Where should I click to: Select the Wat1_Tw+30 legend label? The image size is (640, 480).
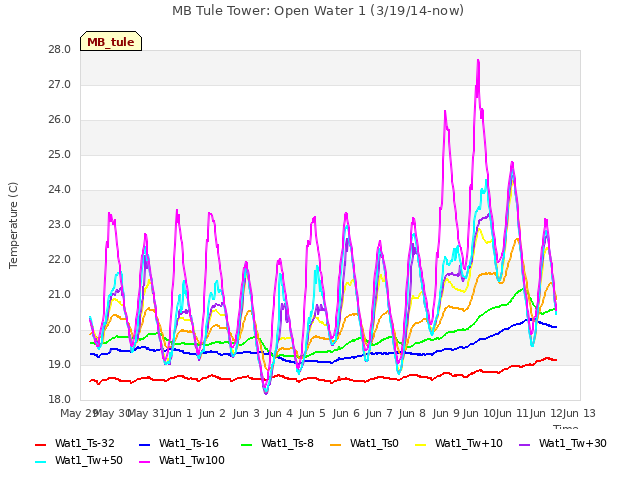click(573, 443)
